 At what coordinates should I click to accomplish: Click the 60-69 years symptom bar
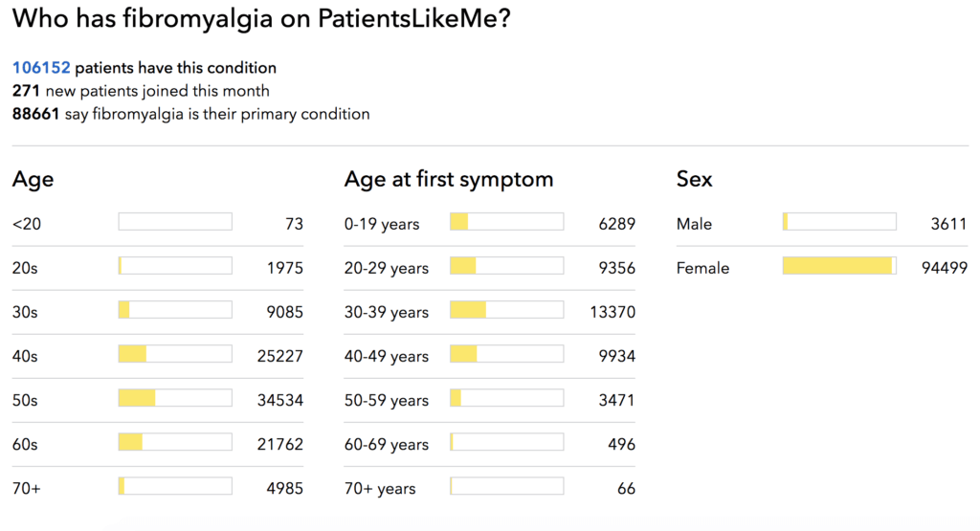507,442
